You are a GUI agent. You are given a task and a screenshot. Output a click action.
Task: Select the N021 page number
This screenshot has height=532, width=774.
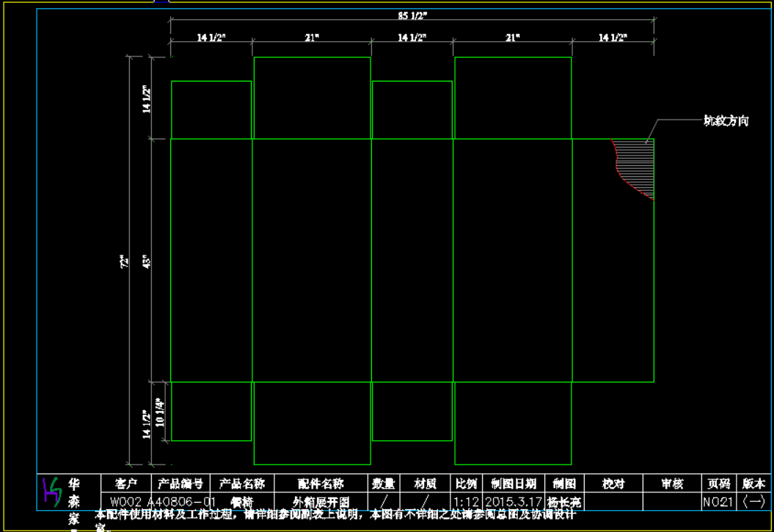(x=718, y=502)
